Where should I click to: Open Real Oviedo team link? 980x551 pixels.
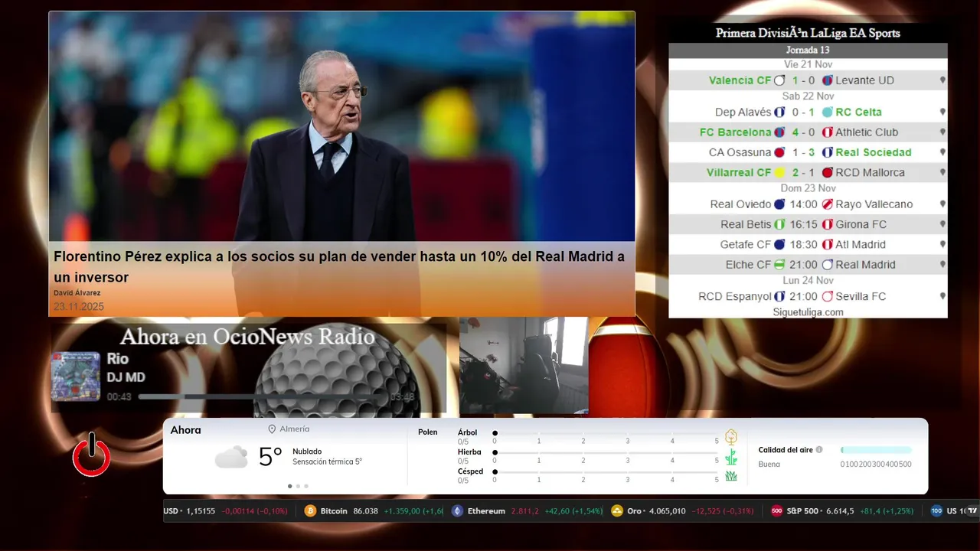click(x=740, y=204)
